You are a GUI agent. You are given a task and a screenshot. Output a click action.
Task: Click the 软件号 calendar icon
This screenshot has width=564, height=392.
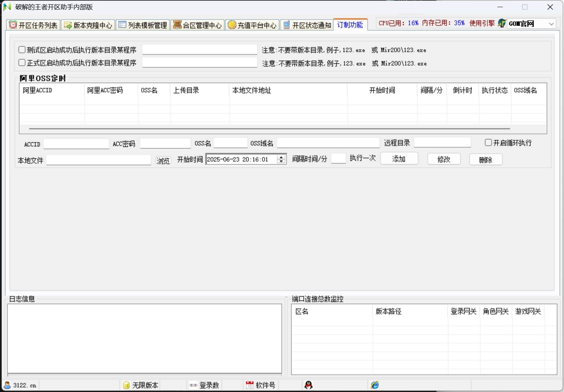[250, 385]
